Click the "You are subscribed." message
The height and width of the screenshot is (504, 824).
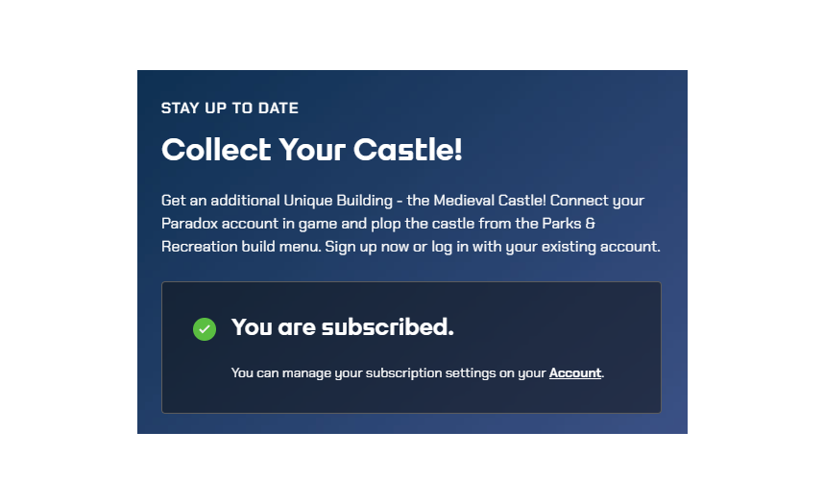(342, 327)
